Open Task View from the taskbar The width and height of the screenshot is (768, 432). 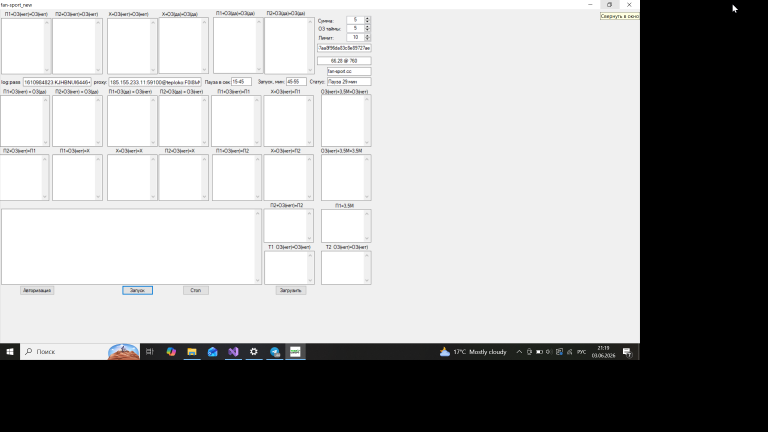pyautogui.click(x=150, y=352)
